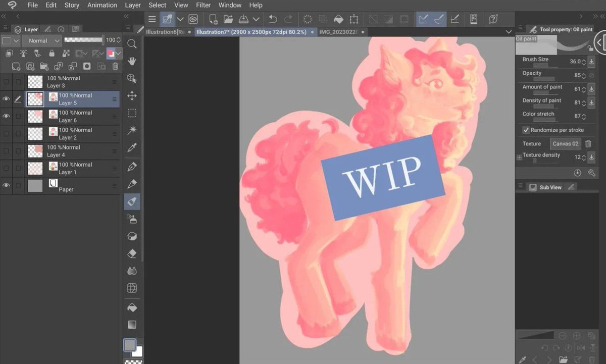This screenshot has width=606, height=364.
Task: Open the support help question icon
Action: coord(493,19)
